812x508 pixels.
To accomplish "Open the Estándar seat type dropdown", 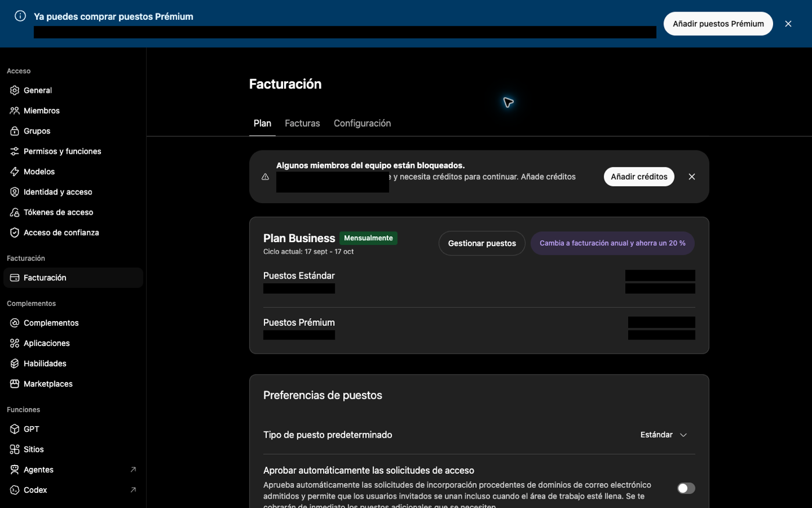I will 664,435.
